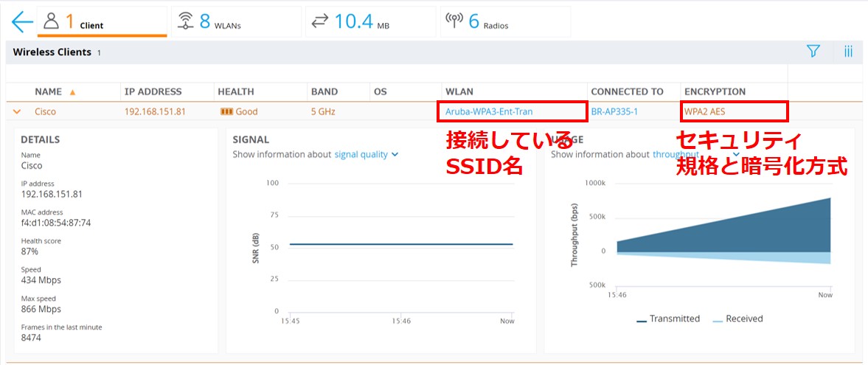This screenshot has height=365, width=868.
Task: Switch to the 8 WLANs tab
Action: click(237, 21)
